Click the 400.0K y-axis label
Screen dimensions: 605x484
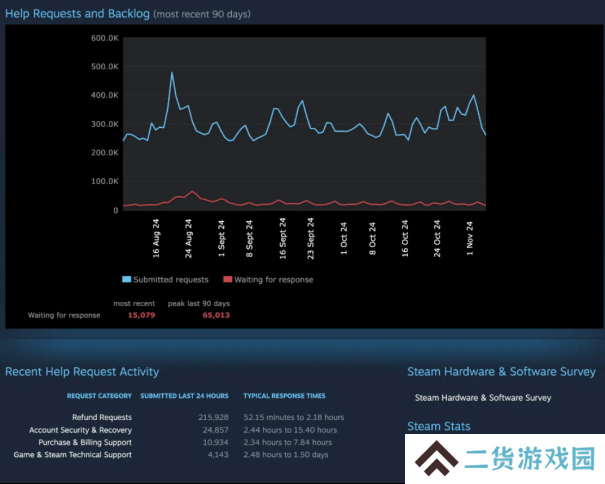(105, 95)
